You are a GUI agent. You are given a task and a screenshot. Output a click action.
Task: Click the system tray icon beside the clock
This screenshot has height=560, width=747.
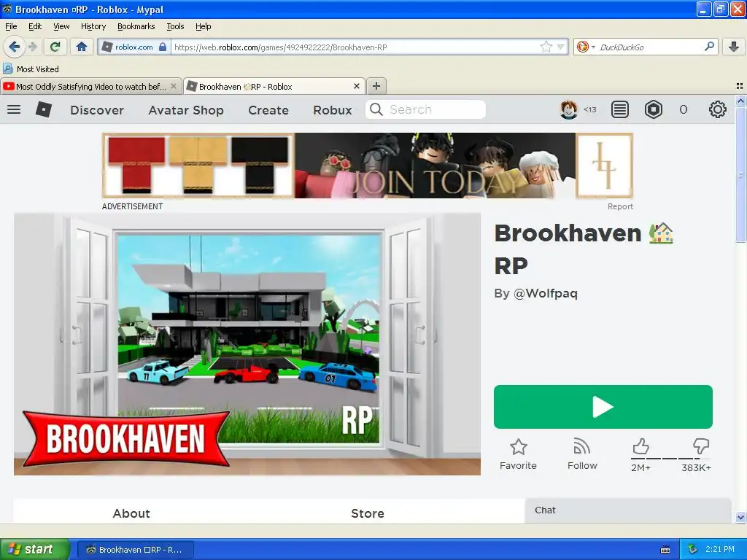(x=693, y=549)
